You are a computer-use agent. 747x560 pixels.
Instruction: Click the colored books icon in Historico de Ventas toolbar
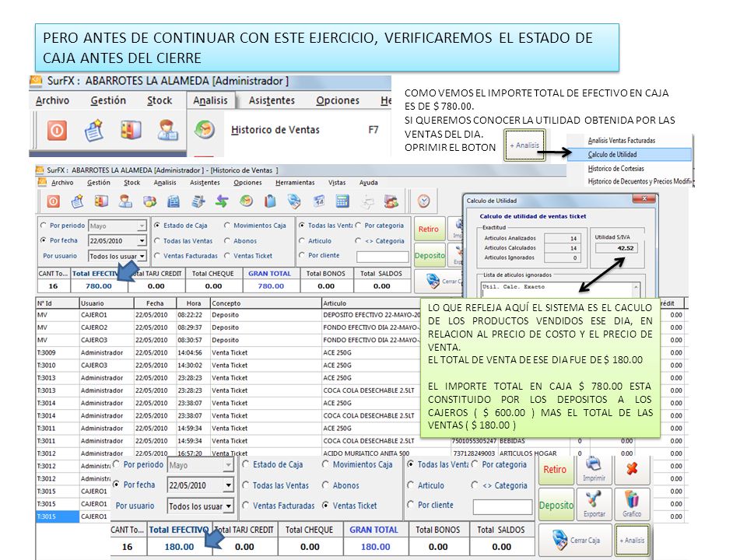[101, 201]
